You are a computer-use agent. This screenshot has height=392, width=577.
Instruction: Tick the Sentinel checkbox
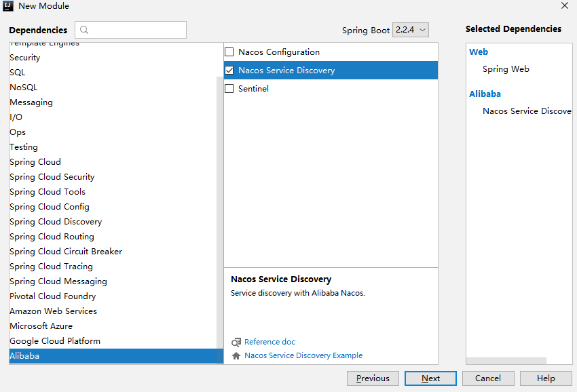click(229, 89)
